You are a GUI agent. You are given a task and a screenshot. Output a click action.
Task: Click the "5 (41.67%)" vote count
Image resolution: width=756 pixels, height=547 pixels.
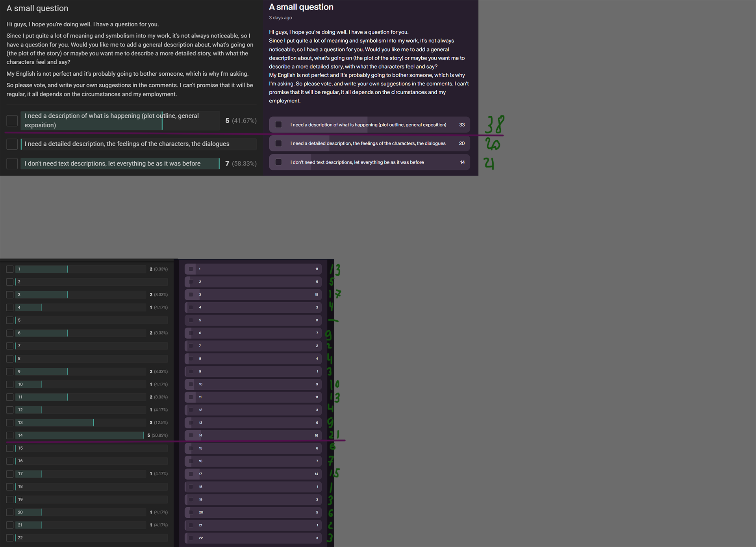[x=241, y=121]
